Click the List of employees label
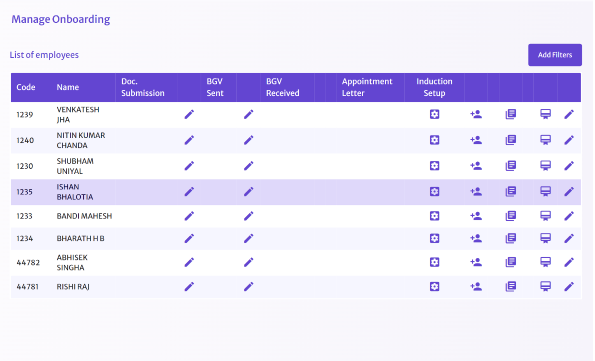This screenshot has height=361, width=595. (44, 55)
